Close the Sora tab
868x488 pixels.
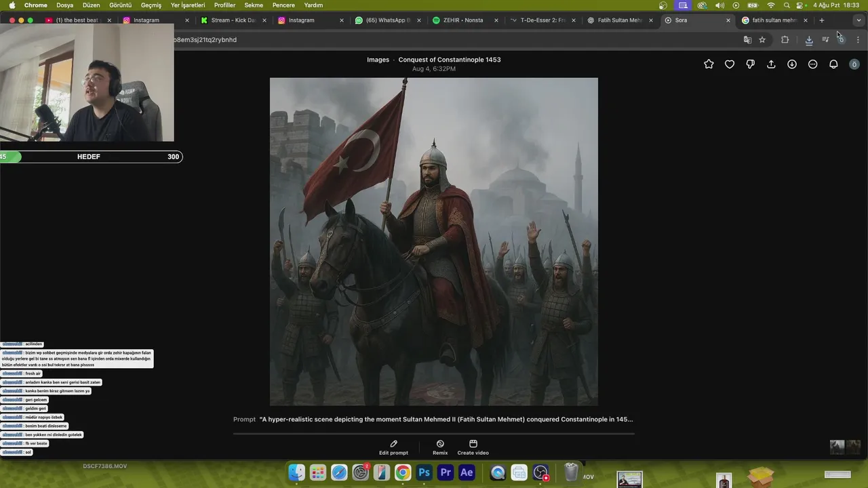pyautogui.click(x=728, y=20)
